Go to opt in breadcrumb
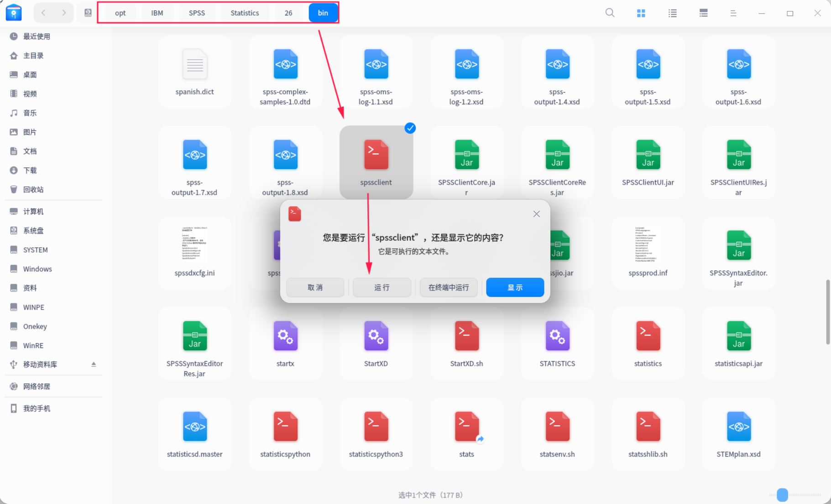 click(x=120, y=13)
